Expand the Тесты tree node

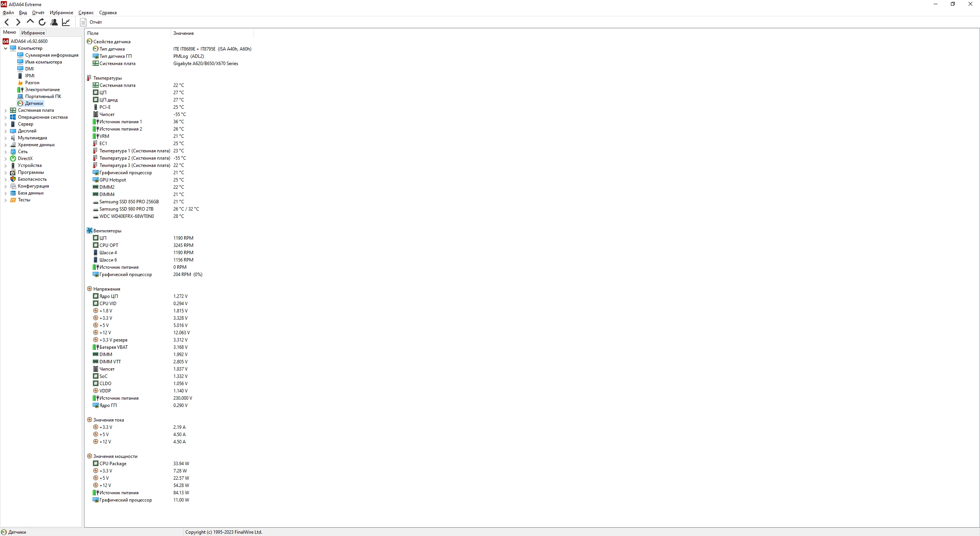[6, 200]
